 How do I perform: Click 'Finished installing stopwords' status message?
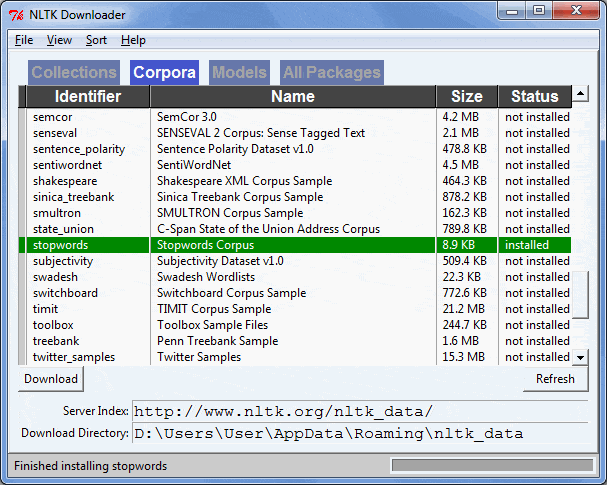(91, 466)
